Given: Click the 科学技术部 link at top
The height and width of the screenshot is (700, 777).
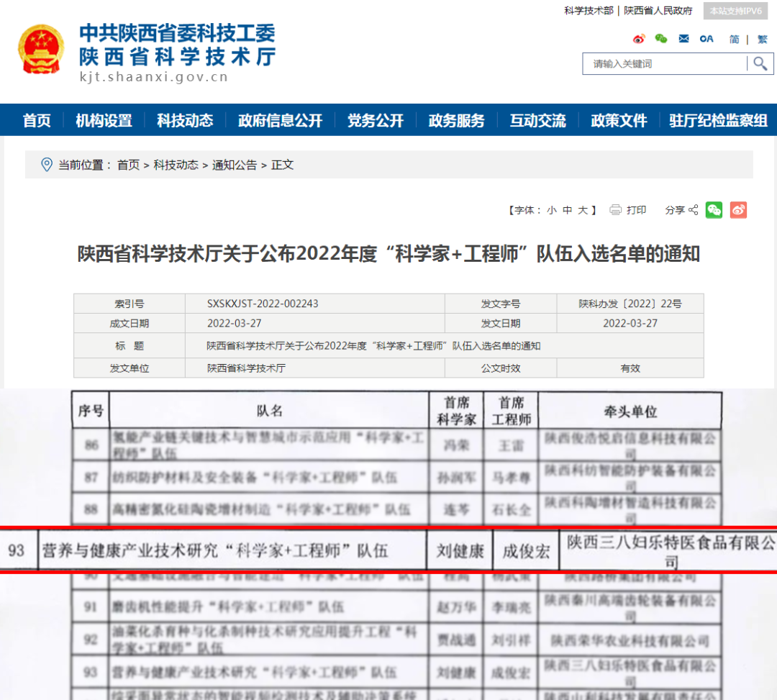Looking at the screenshot, I should (x=589, y=11).
